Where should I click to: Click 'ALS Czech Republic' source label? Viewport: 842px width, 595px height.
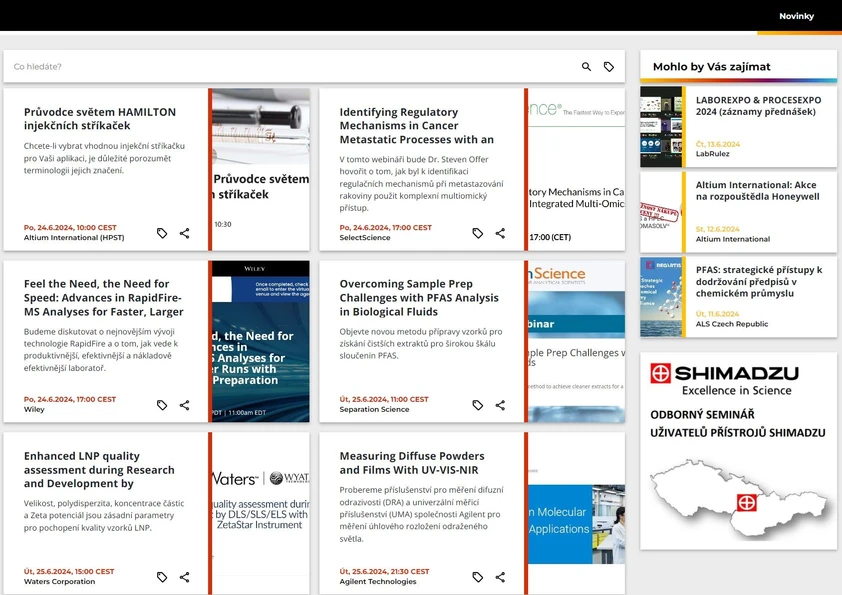pos(732,324)
